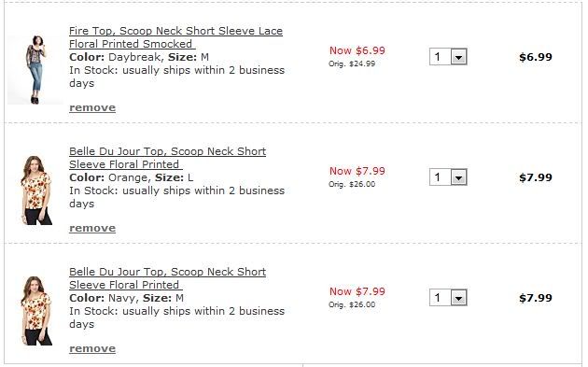This screenshot has height=367, width=588.
Task: Select the quantity value field for Orange top
Action: click(x=441, y=177)
